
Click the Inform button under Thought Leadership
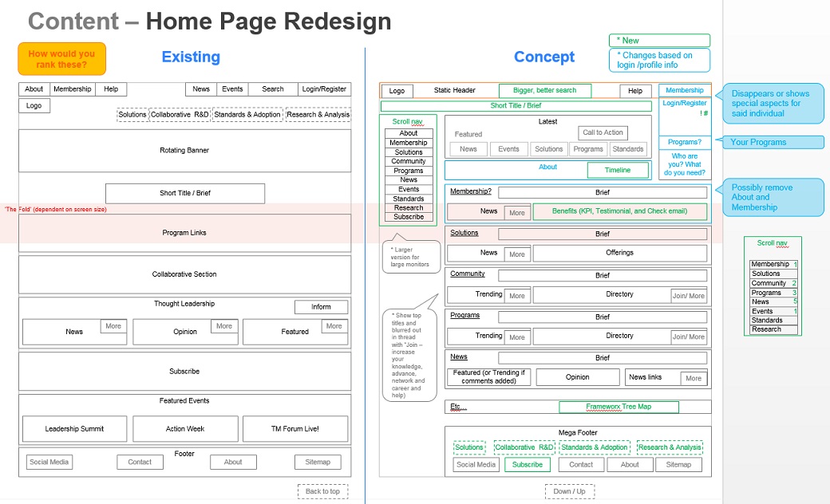pos(321,306)
